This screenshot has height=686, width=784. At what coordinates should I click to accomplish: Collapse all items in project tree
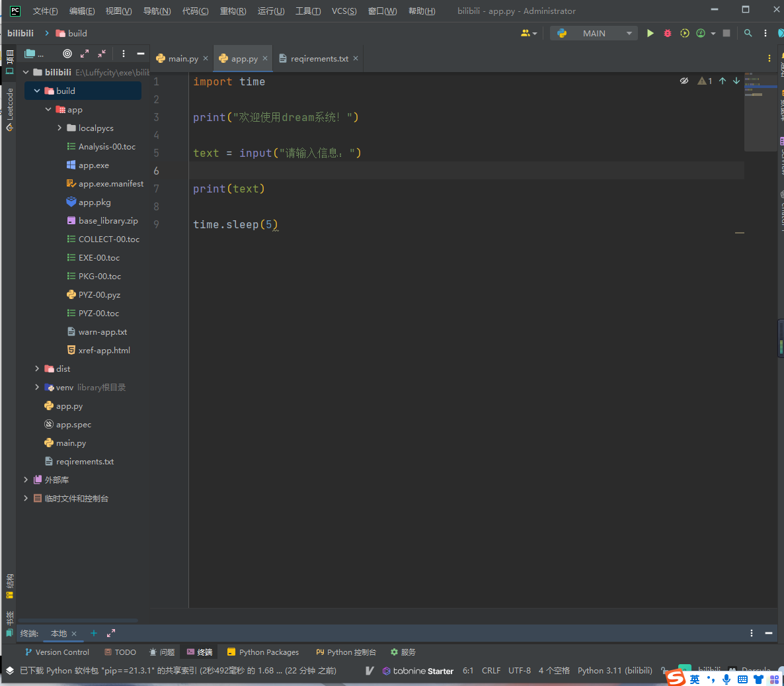(x=102, y=54)
